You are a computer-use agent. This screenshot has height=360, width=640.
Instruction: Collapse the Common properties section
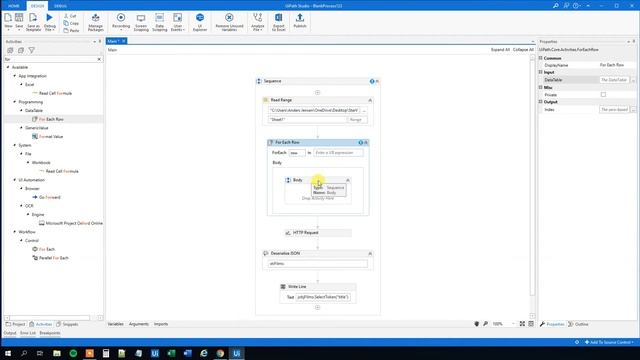click(x=541, y=58)
